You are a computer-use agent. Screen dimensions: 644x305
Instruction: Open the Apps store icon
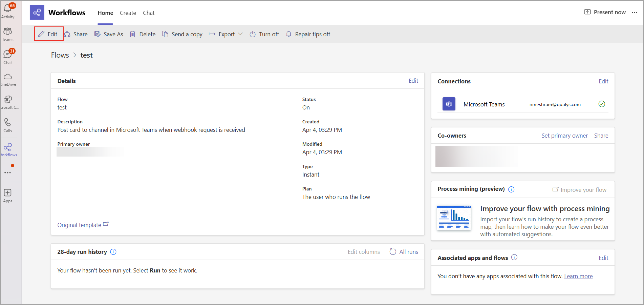click(8, 196)
